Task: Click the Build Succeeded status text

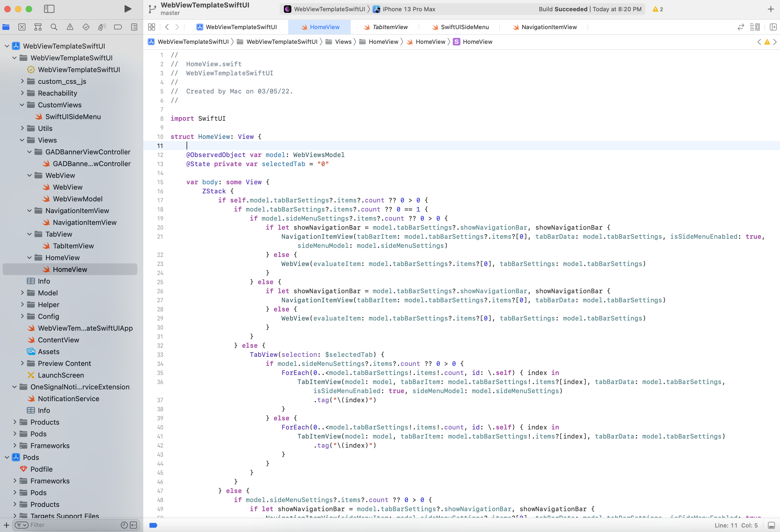Action: click(563, 9)
